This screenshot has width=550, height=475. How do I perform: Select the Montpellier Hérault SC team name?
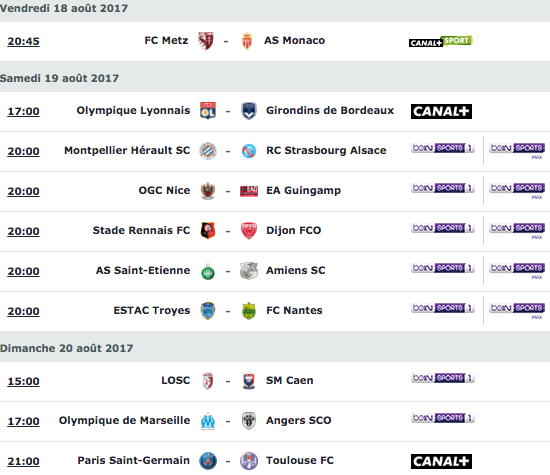127,150
